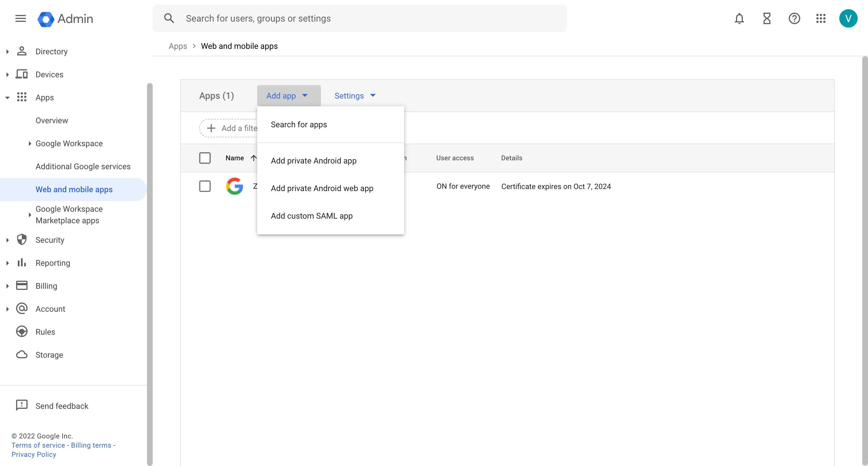Viewport: 868px width, 466px height.
Task: Open the tasks hourglass icon
Action: (x=767, y=18)
